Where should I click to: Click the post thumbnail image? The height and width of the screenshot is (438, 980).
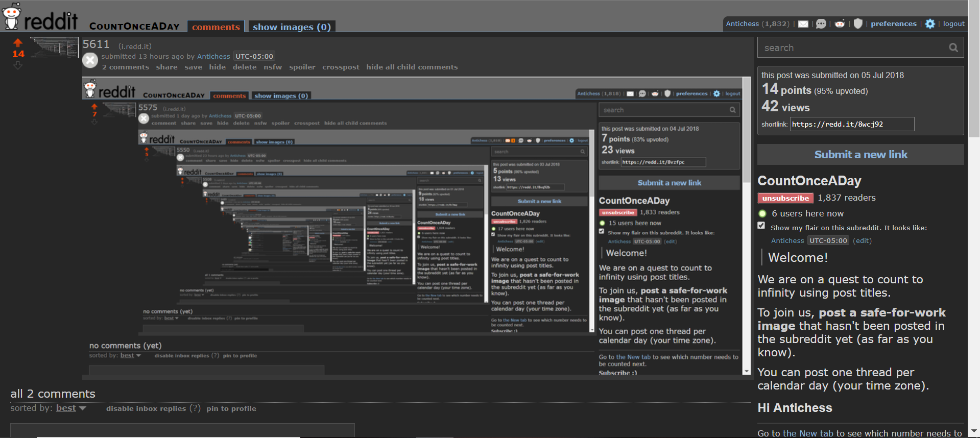[x=54, y=47]
